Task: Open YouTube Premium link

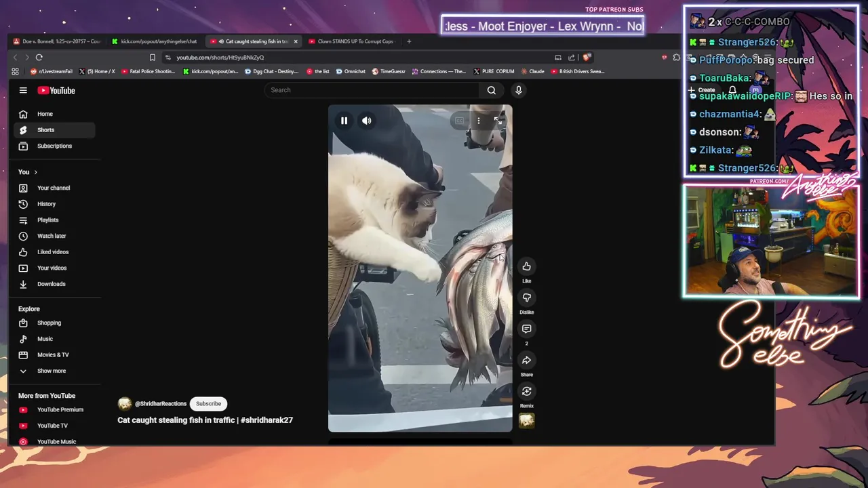Action: [x=54, y=409]
